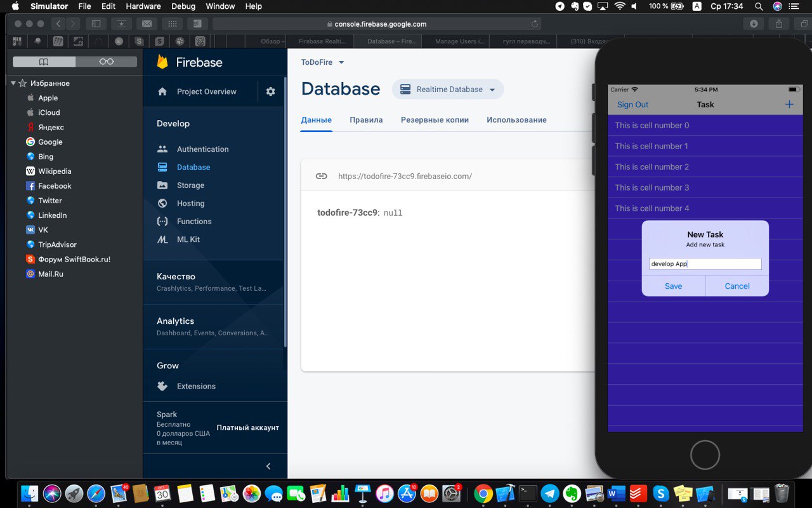812x508 pixels.
Task: Open the Hardware menu
Action: (143, 6)
